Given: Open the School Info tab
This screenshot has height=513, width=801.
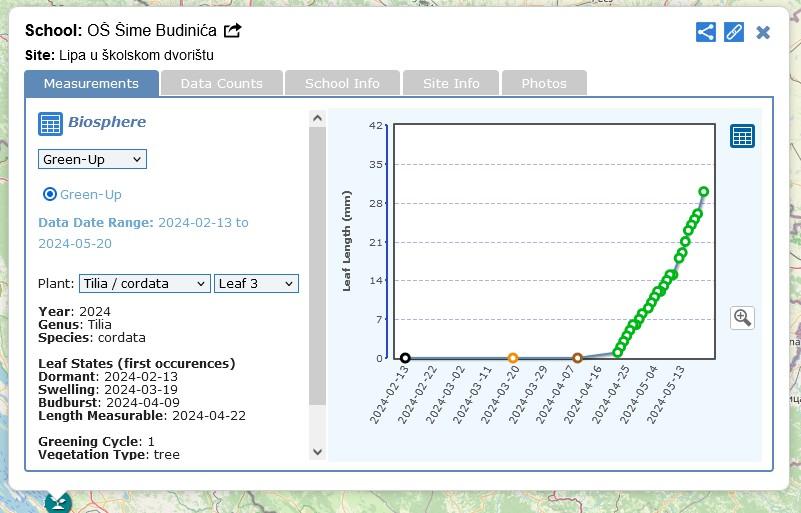Looking at the screenshot, I should [x=342, y=83].
